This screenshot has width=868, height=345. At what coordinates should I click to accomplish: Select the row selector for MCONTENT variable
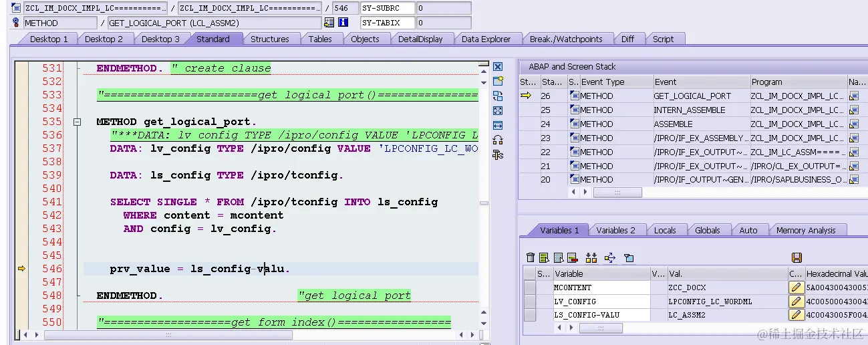(530, 287)
